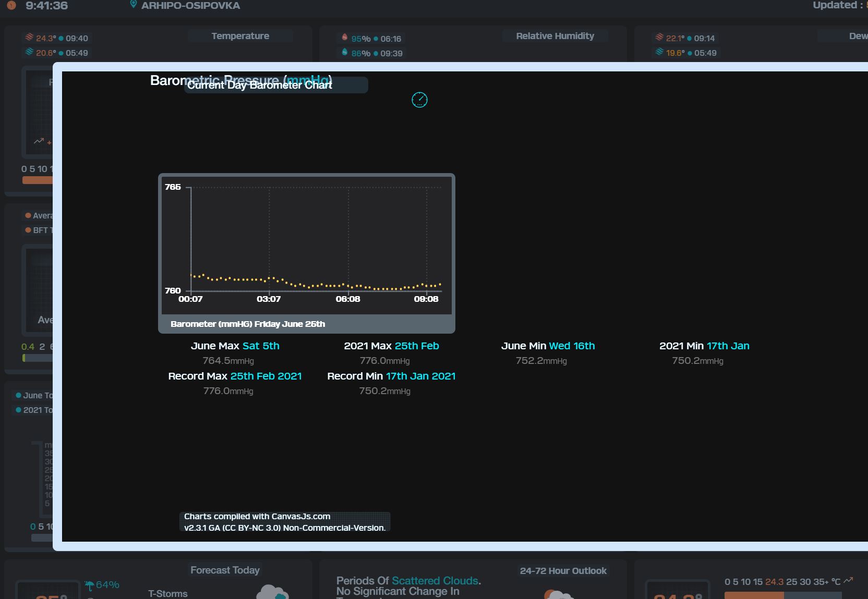Click the Record Max 25th Feb 2021 label
This screenshot has height=599, width=868.
click(x=235, y=376)
